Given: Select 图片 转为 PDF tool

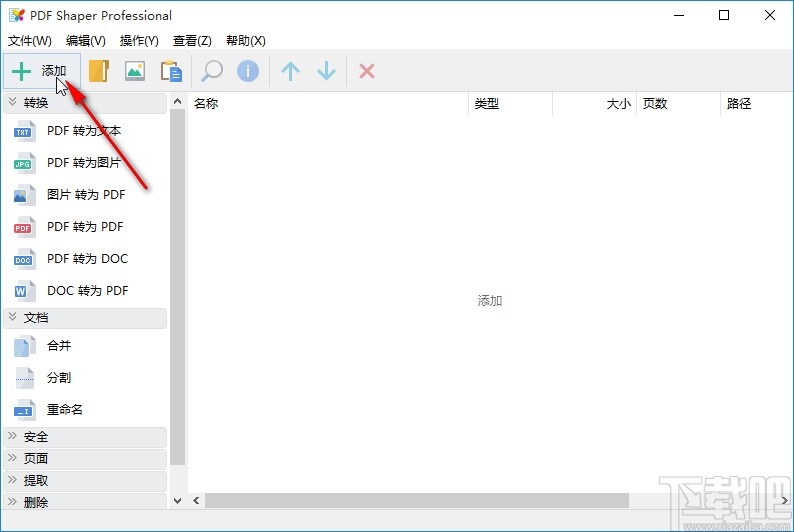Looking at the screenshot, I should coord(85,195).
